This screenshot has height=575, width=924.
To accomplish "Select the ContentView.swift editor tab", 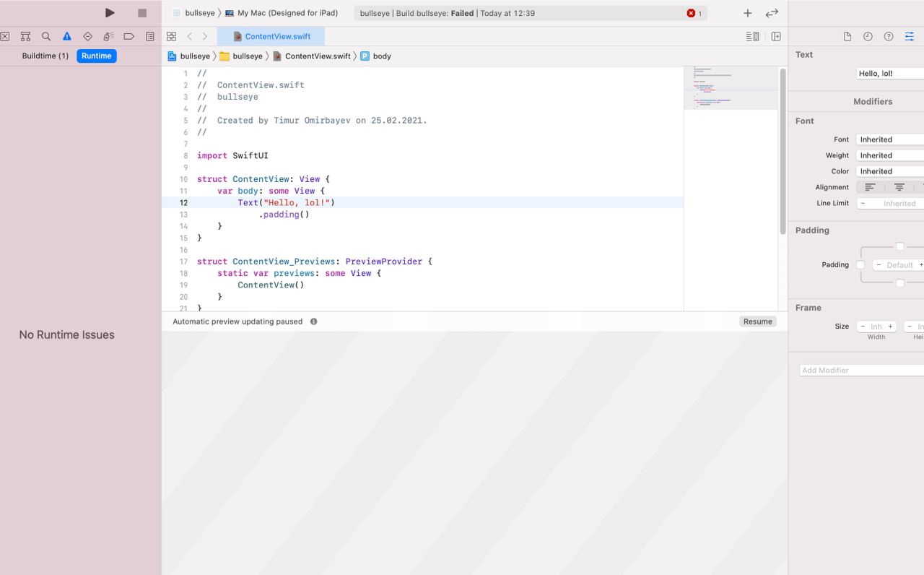I will tap(271, 36).
